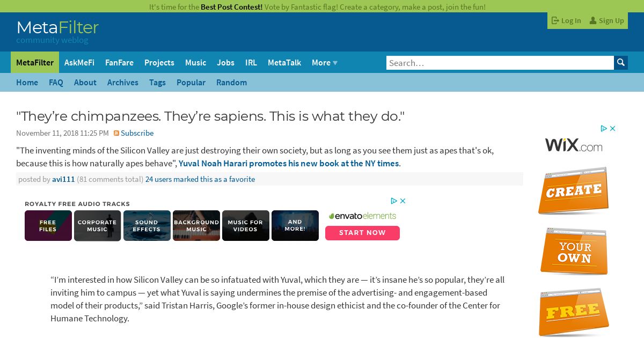Click the post title heading
644x338 pixels.
[x=210, y=116]
